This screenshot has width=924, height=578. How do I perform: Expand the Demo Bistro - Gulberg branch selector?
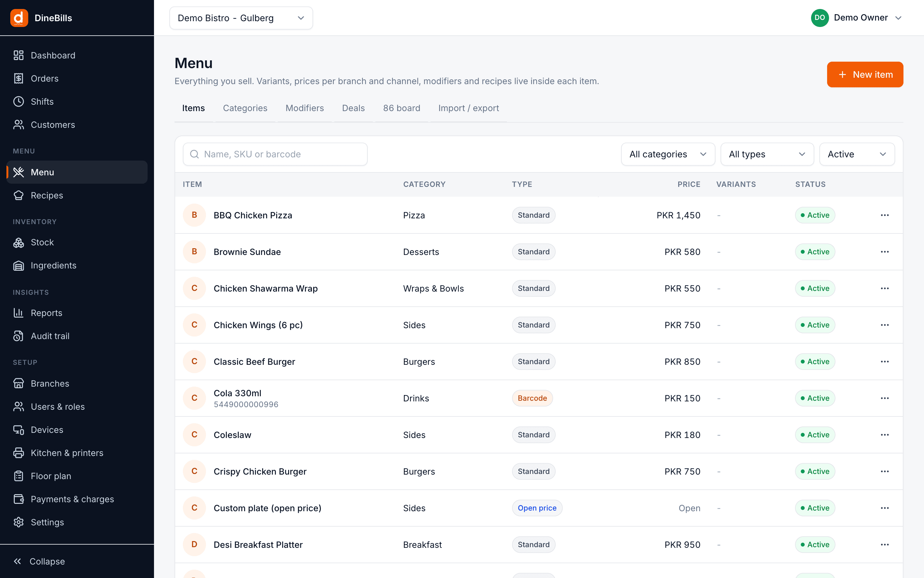point(241,18)
